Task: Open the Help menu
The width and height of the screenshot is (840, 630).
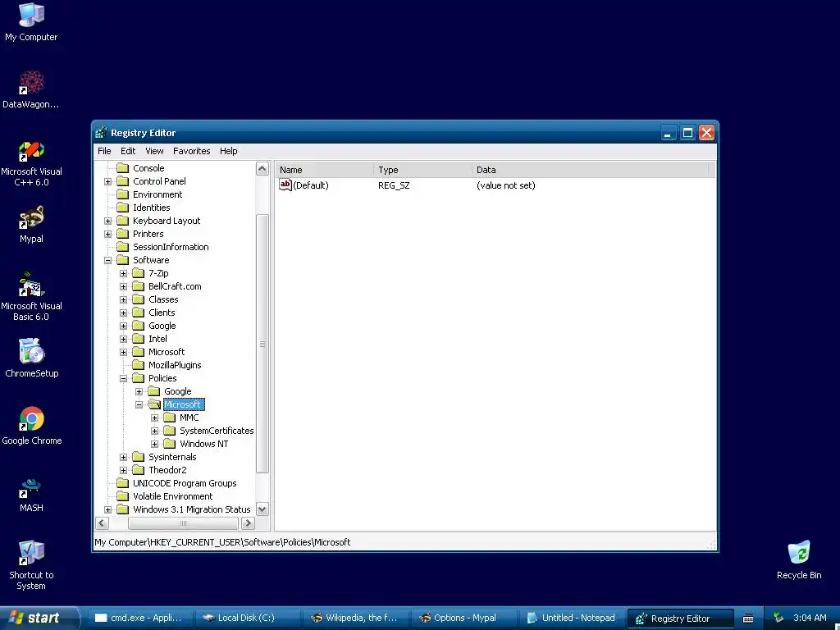Action: (228, 151)
